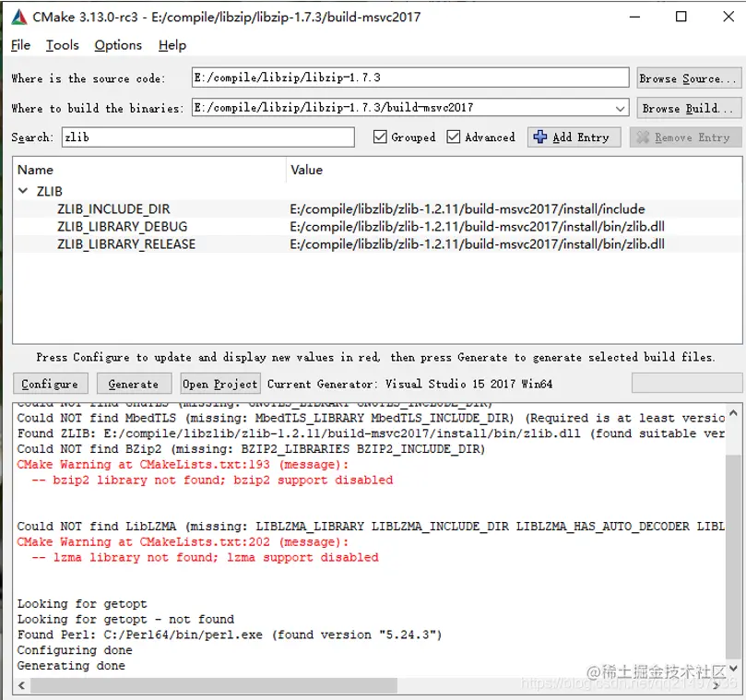Click 'CMake Warning at CMakeLists.txt:193' line
The width and height of the screenshot is (746, 700).
(x=183, y=465)
